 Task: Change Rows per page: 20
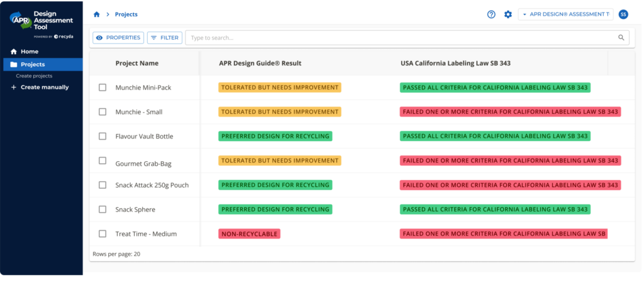116,254
